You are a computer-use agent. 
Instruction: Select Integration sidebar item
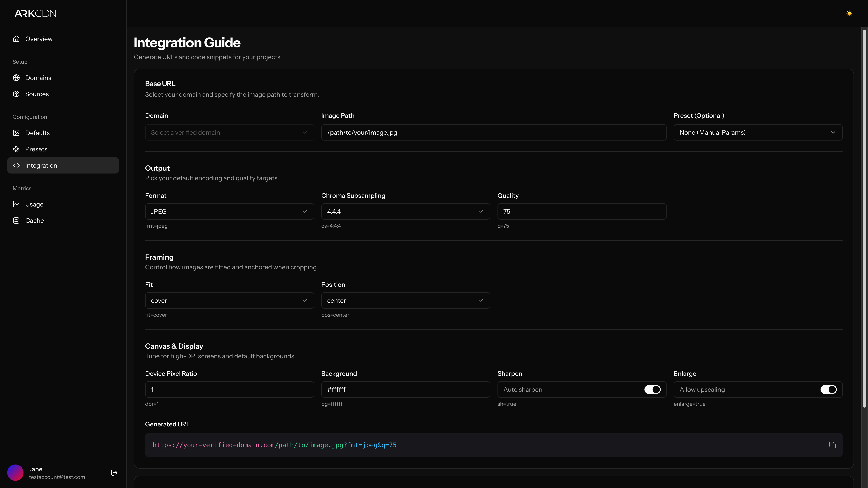click(63, 165)
